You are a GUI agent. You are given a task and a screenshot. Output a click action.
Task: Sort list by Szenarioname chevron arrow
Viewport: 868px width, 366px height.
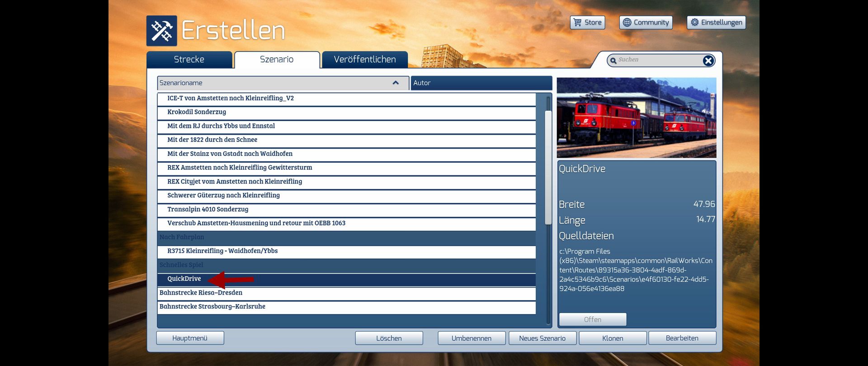pos(396,83)
